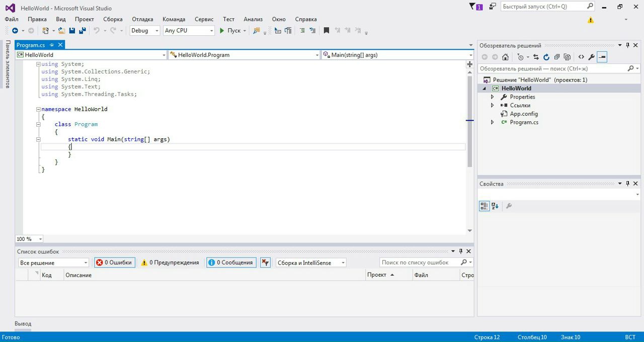Click the Save All toolbar icon

pyautogui.click(x=82, y=31)
